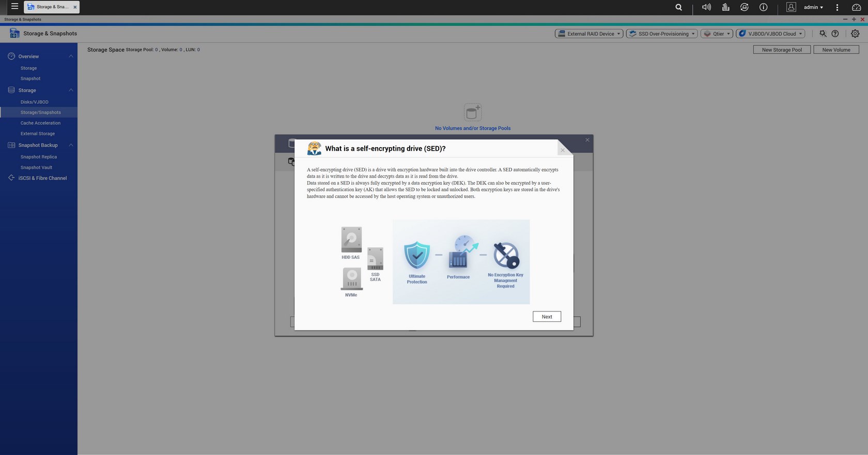The height and width of the screenshot is (455, 868).
Task: Open External RAID Device dropdown
Action: (589, 34)
